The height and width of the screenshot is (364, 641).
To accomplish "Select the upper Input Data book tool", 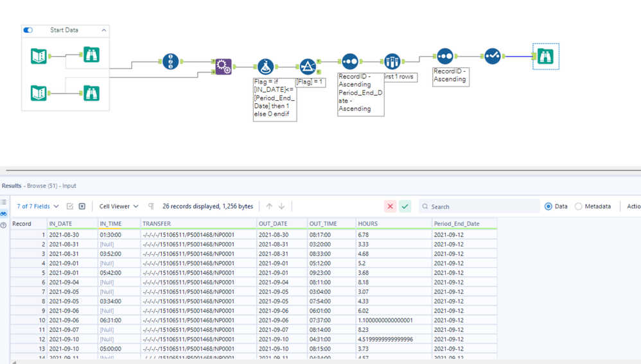I will (x=39, y=56).
